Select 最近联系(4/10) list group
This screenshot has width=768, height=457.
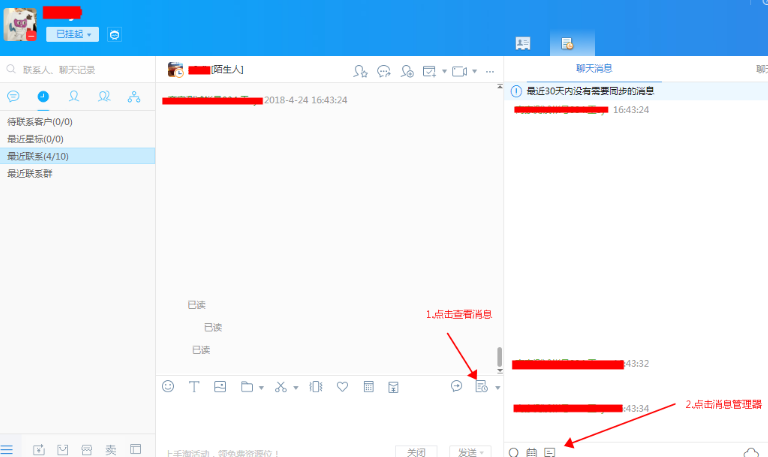tap(77, 156)
